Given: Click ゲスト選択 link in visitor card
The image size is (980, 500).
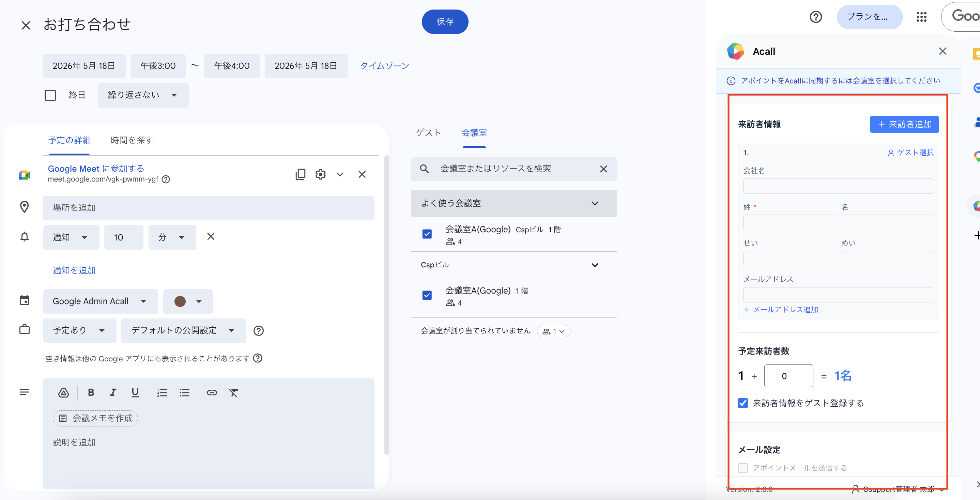Looking at the screenshot, I should tap(910, 153).
